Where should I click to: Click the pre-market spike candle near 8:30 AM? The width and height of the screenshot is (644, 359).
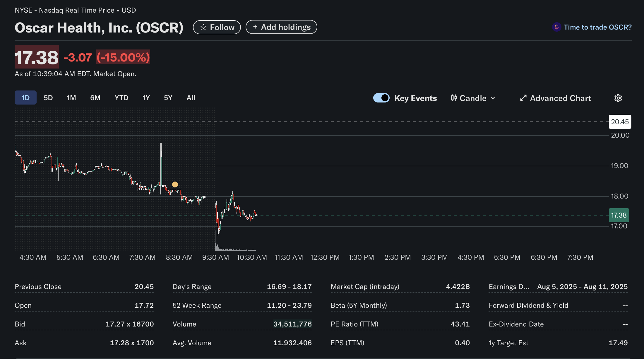(161, 168)
